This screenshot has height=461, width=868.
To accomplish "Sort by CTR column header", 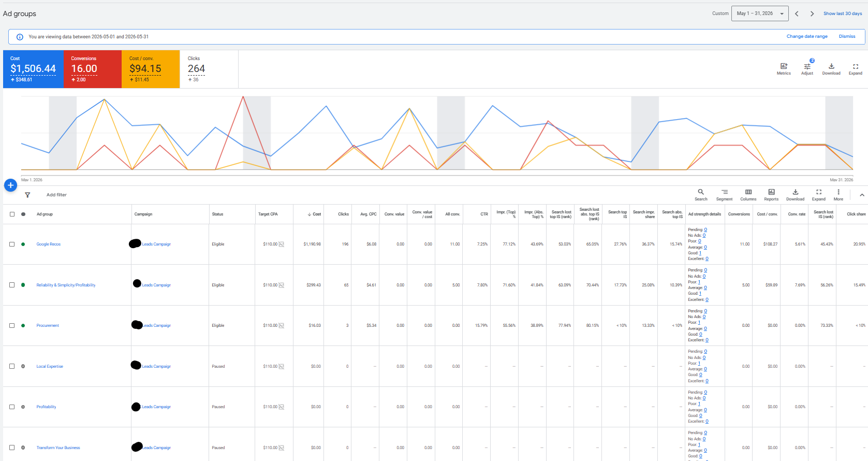I will click(x=484, y=214).
